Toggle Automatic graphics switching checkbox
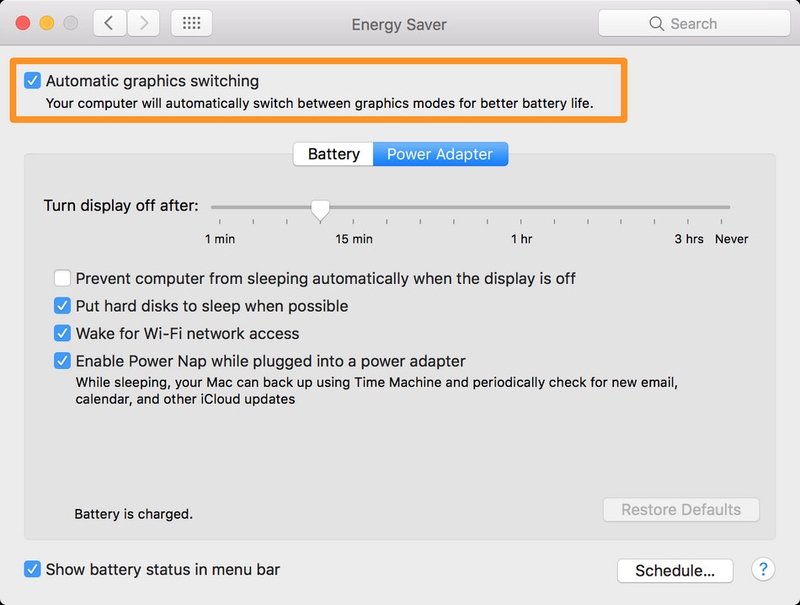800x605 pixels. coord(33,81)
